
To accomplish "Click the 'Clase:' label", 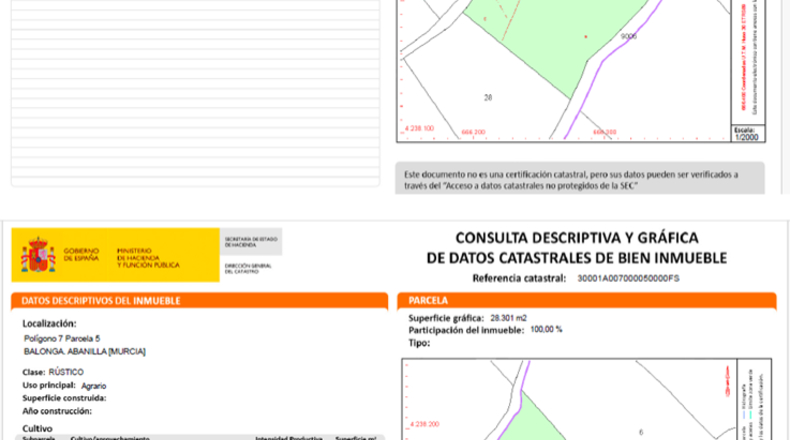I will pos(33,372).
